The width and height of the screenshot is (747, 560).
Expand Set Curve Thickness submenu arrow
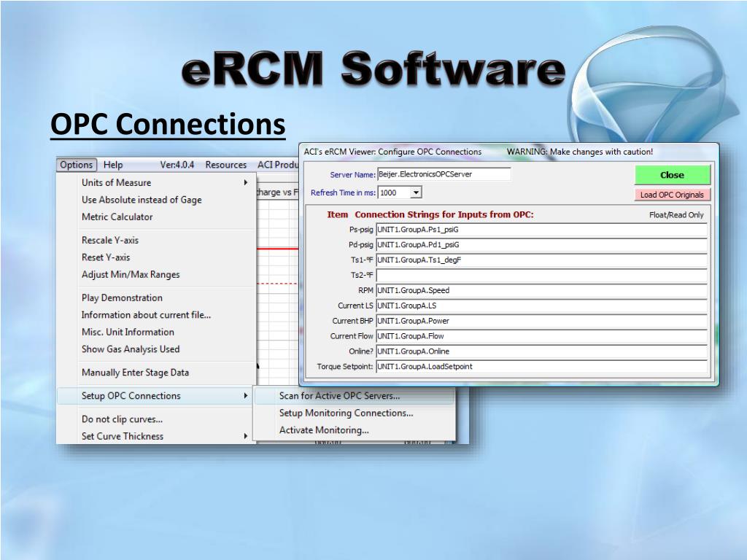(246, 436)
